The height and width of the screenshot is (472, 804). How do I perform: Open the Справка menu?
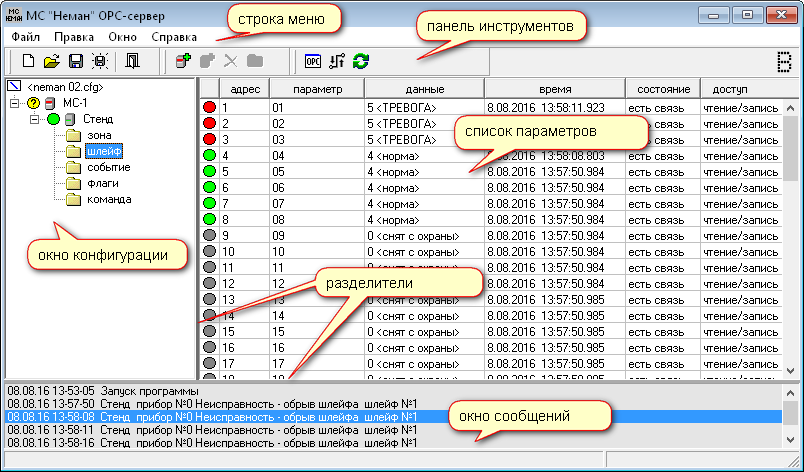pos(174,37)
